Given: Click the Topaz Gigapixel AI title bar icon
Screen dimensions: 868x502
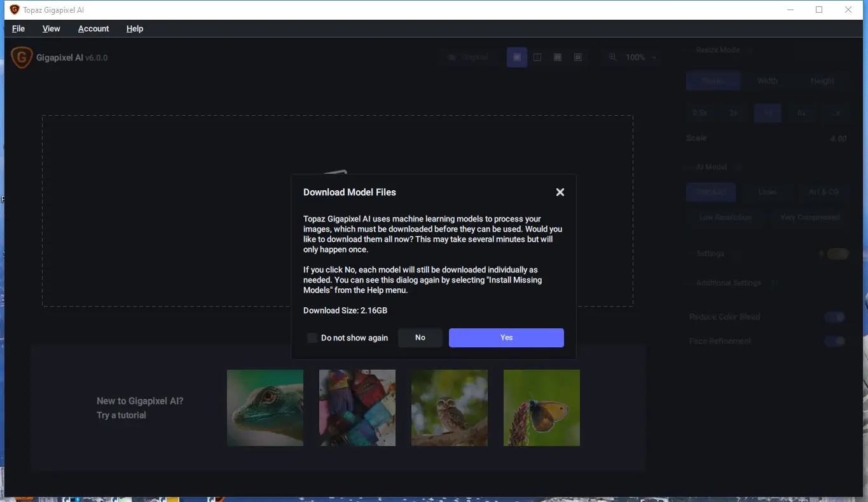Looking at the screenshot, I should [14, 10].
